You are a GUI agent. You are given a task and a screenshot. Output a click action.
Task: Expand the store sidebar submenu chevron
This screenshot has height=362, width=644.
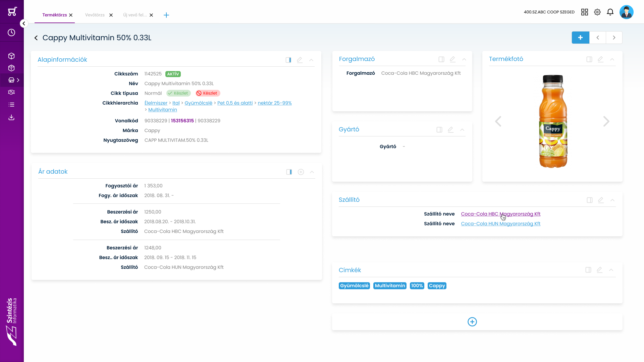tap(18, 80)
